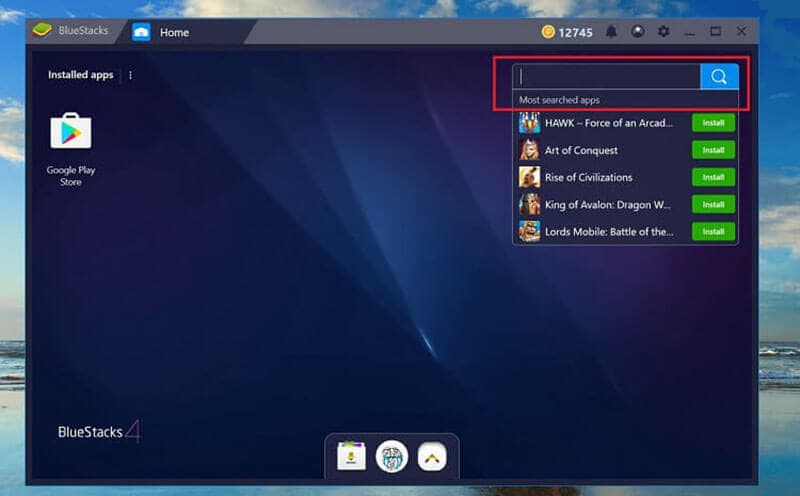
Task: Select the HAWK – Force of an Arcad... title
Action: tap(609, 123)
